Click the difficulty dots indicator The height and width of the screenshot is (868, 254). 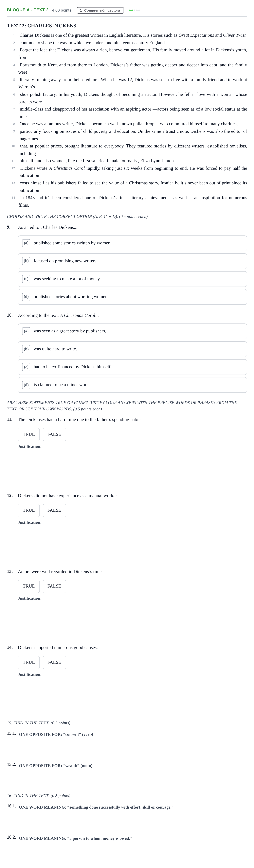point(134,10)
